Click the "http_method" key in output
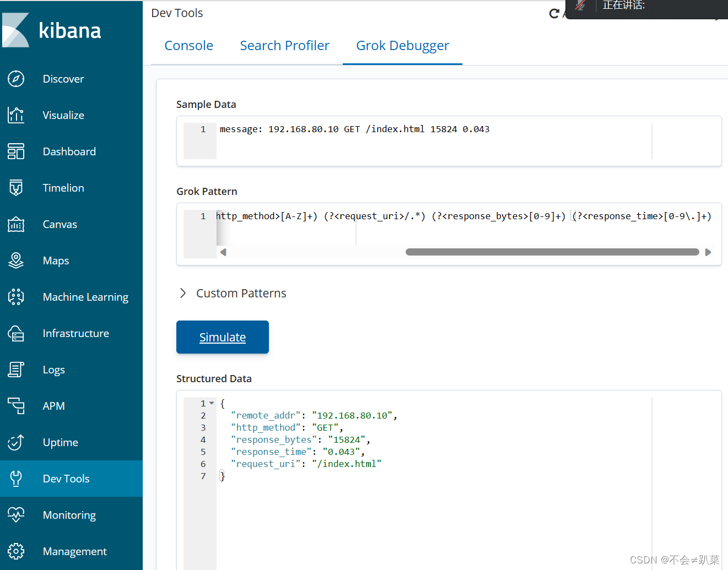 (266, 427)
